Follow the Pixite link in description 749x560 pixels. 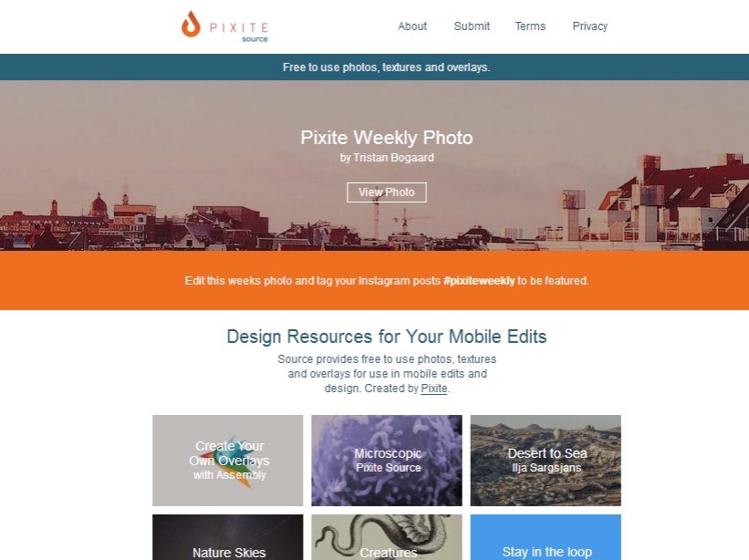coord(433,389)
